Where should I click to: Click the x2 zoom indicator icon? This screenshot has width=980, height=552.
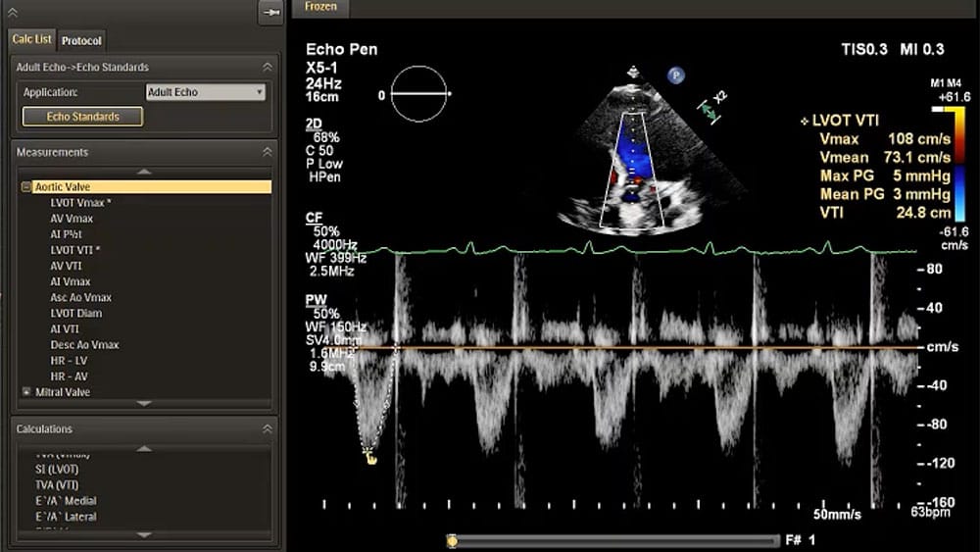point(711,106)
